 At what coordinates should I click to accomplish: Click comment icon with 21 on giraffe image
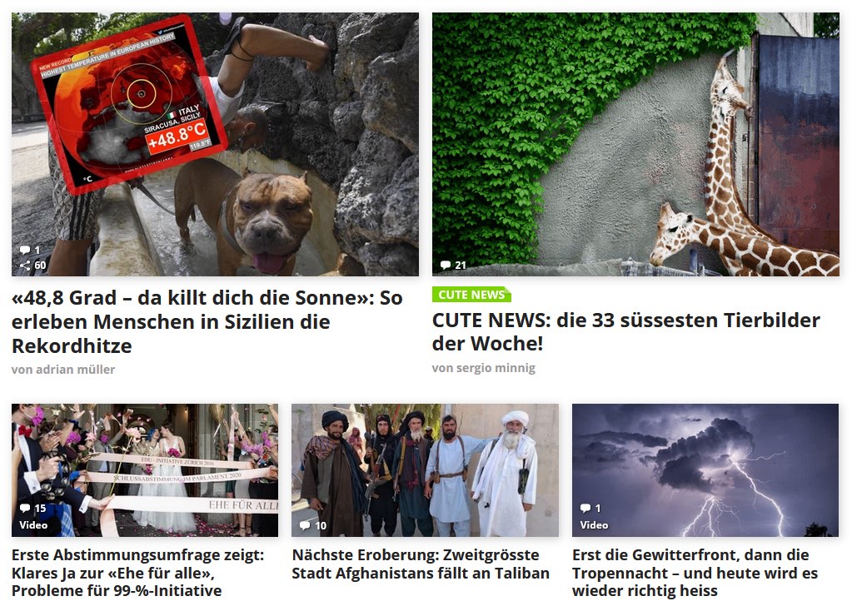(x=446, y=265)
